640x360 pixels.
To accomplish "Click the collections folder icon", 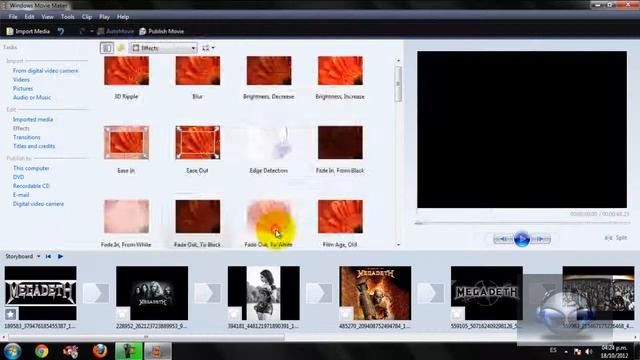I will (121, 48).
